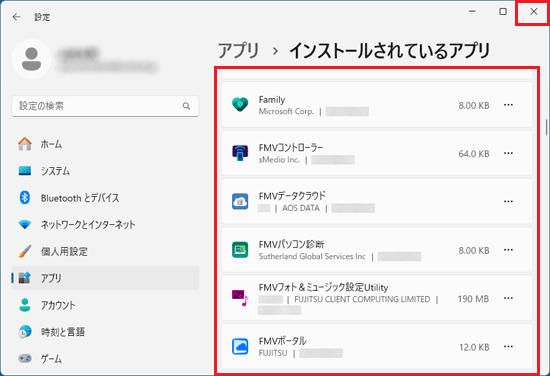Click the FMVポータル app name
550x376 pixels.
[x=282, y=341]
